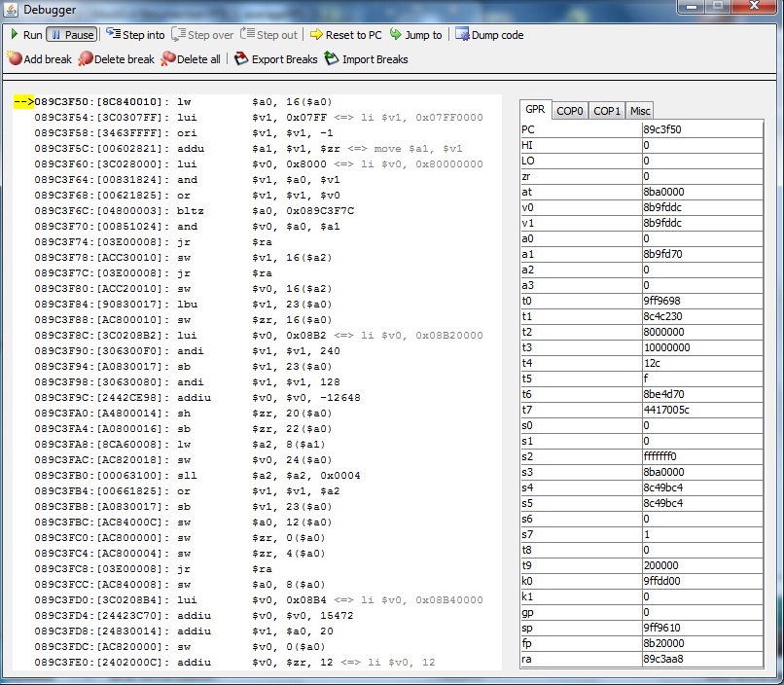This screenshot has width=784, height=685.
Task: Click Add break button
Action: pyautogui.click(x=39, y=59)
